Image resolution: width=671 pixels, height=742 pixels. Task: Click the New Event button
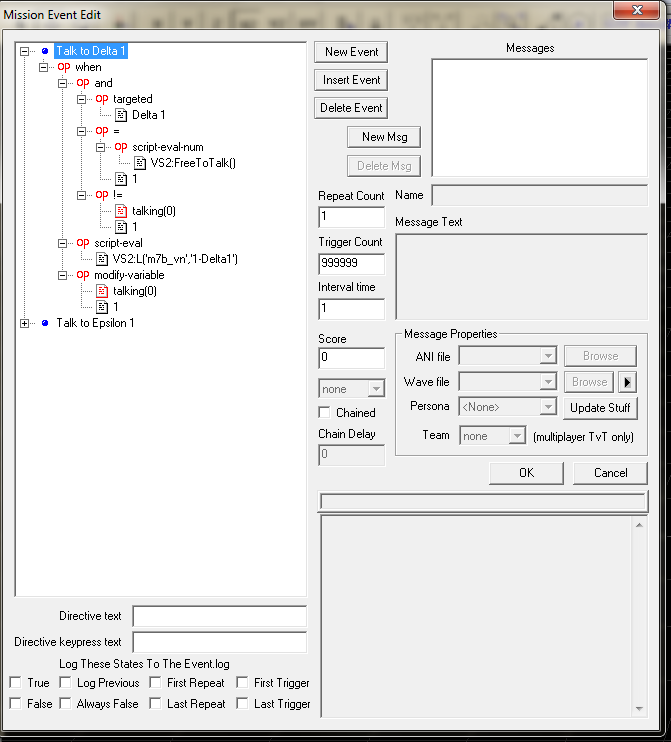click(x=351, y=52)
